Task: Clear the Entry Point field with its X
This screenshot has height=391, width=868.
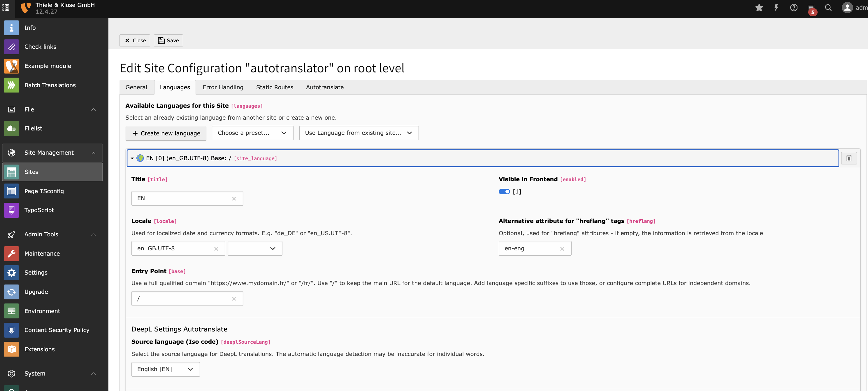Action: tap(234, 299)
